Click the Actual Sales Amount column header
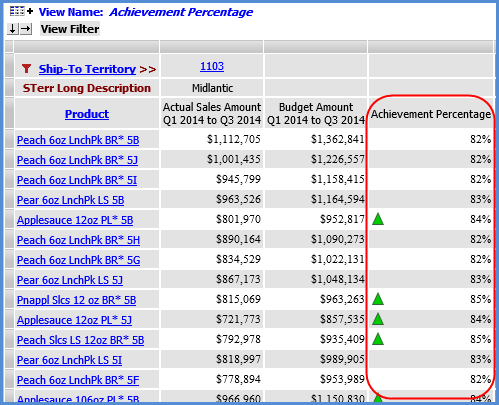The height and width of the screenshot is (405, 499). 212,113
